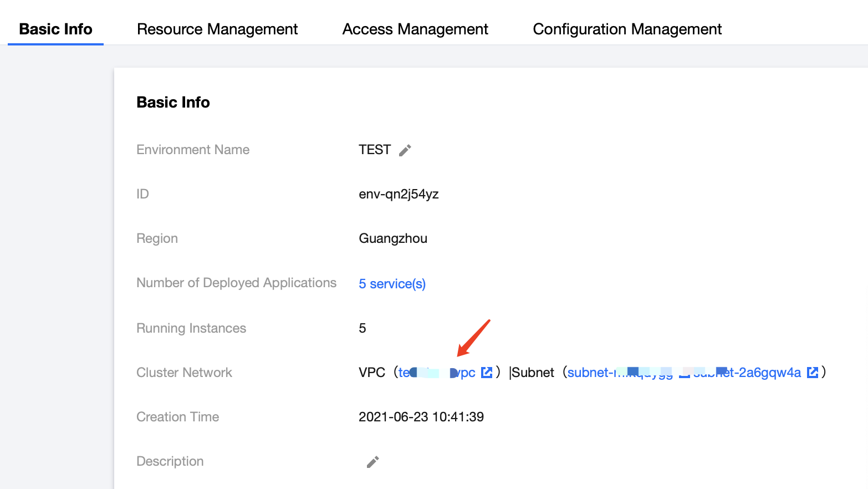Open the Access Management tab
The image size is (868, 489).
tap(415, 29)
